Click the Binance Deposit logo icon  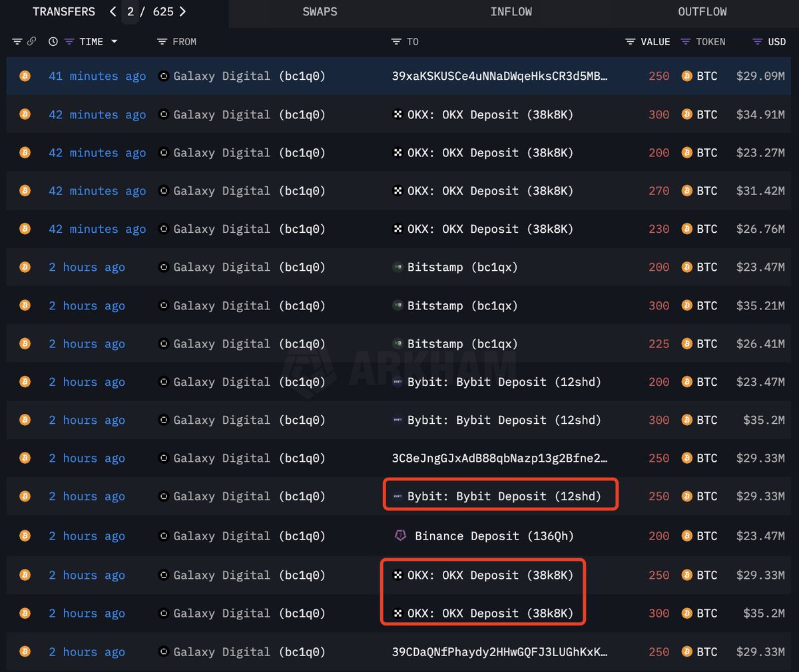[400, 535]
